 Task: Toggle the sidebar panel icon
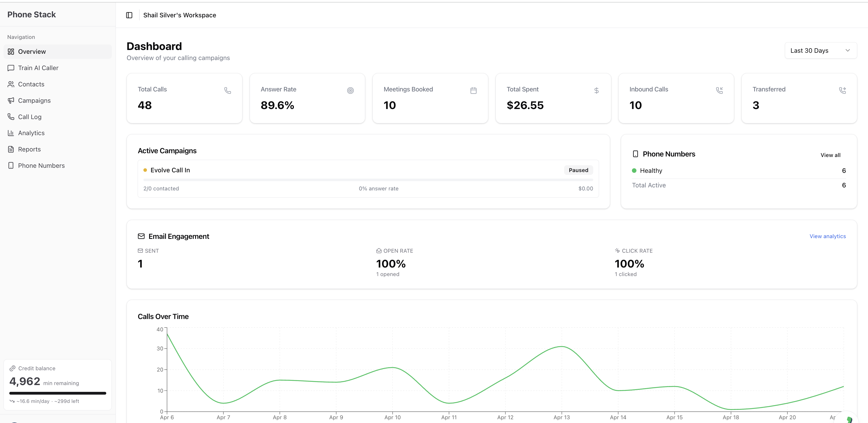(129, 15)
